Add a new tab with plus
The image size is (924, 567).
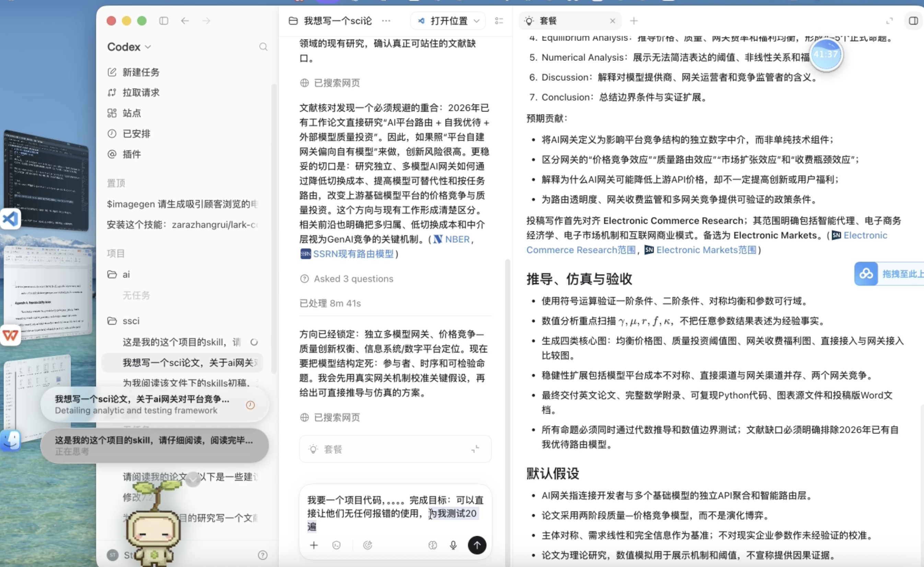click(634, 21)
